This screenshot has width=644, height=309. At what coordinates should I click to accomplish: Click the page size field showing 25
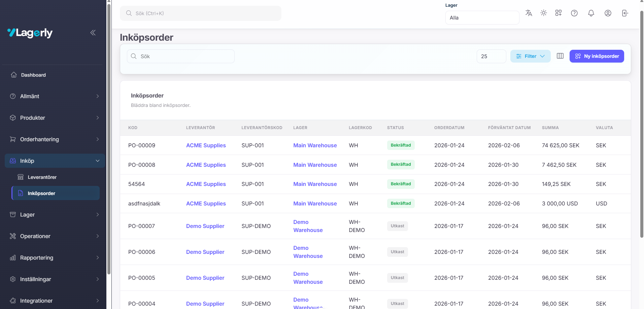[491, 56]
